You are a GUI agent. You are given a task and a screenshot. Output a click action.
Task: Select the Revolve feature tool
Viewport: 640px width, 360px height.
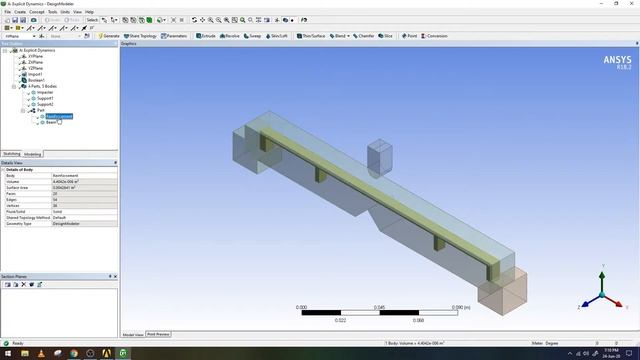(230, 36)
